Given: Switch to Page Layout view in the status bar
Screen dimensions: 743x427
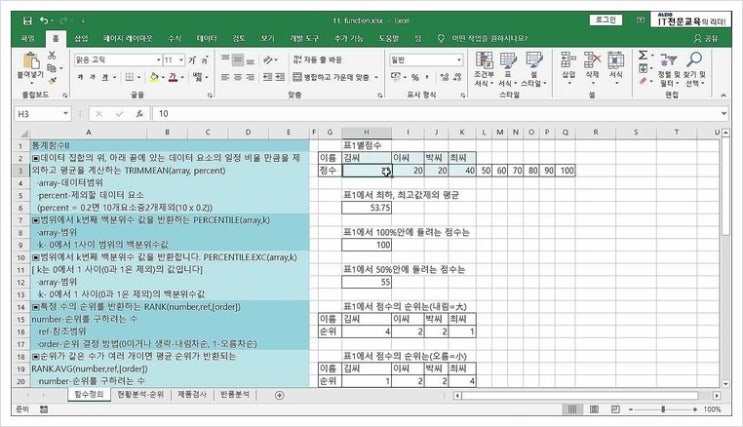Looking at the screenshot, I should click(x=594, y=409).
